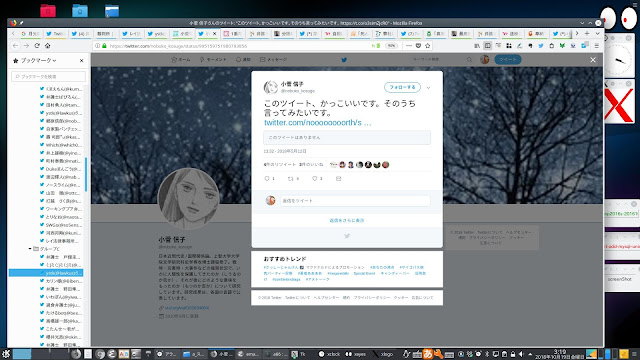Click the reply text field under the tweet

click(x=355, y=200)
